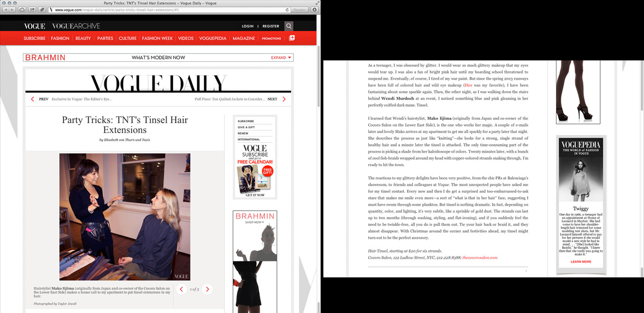The image size is (644, 313).
Task: Click the Login link
Action: (x=247, y=26)
